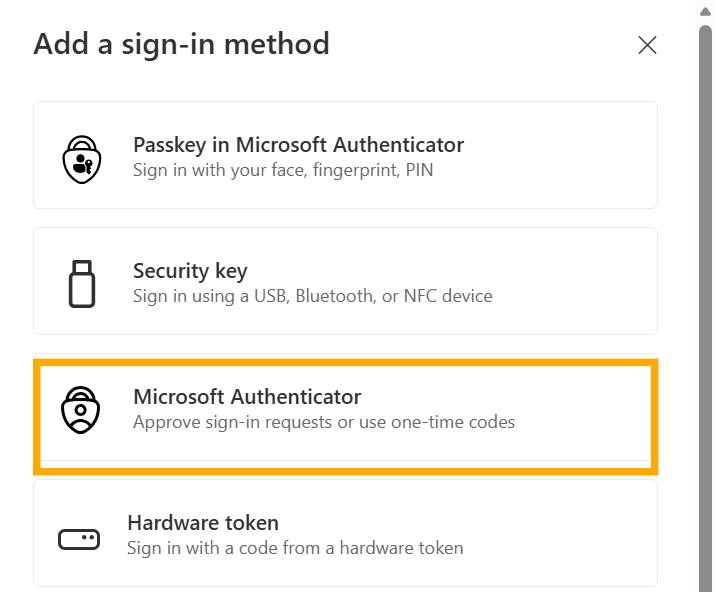714x592 pixels.
Task: Click the USB security key icon
Action: coord(82,282)
